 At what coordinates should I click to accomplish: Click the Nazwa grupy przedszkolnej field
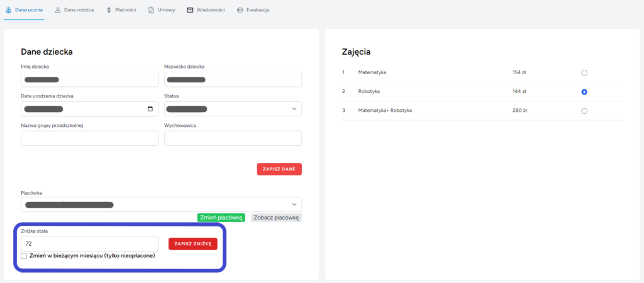[89, 138]
